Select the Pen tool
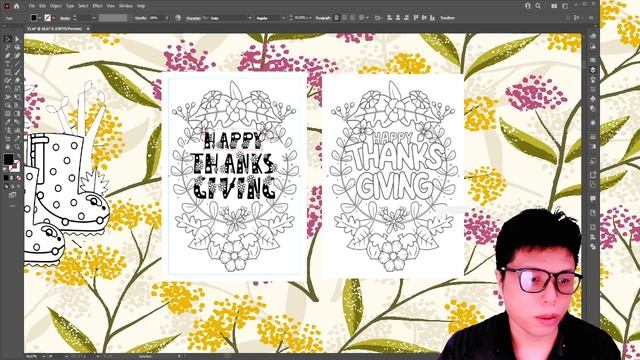640x360 pixels. [x=7, y=55]
